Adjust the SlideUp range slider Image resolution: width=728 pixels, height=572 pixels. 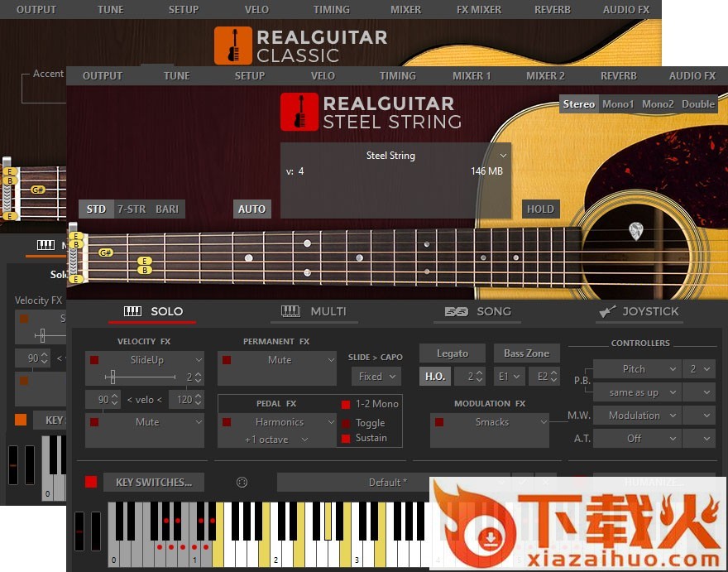(x=112, y=377)
